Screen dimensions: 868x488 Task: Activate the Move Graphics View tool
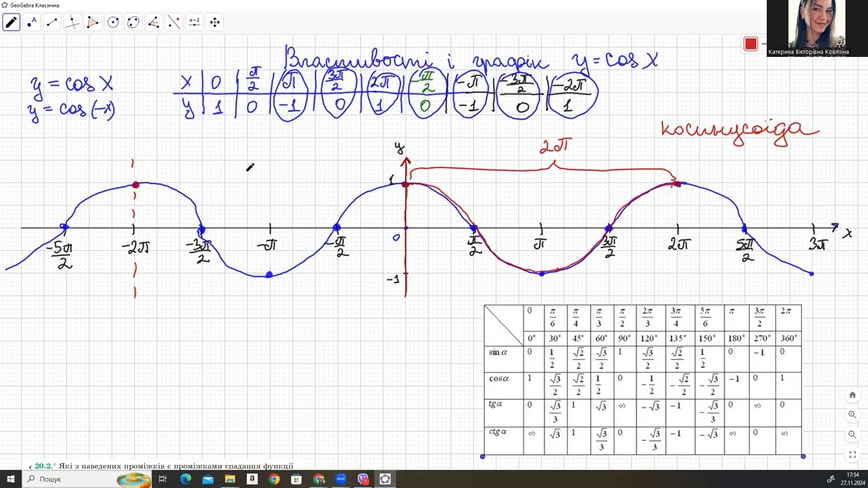(x=215, y=22)
